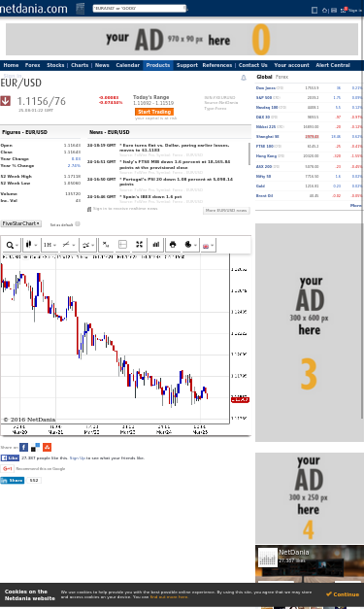This screenshot has height=609, width=364.
Task: Open candlestick chart type dropdown
Action: tap(31, 245)
